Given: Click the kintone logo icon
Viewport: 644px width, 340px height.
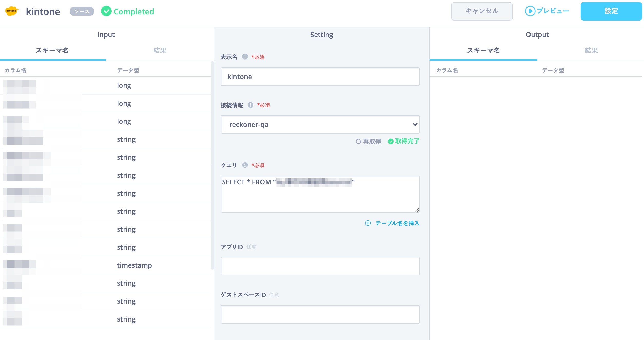Looking at the screenshot, I should click(12, 11).
